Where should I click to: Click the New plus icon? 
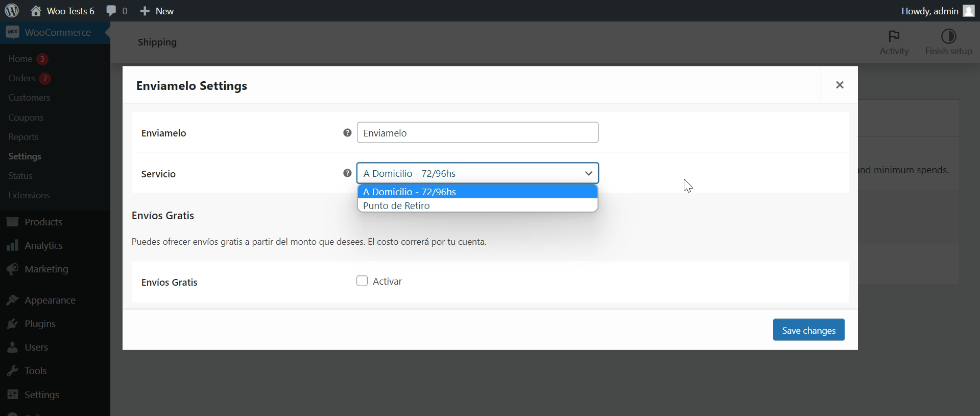point(145,11)
